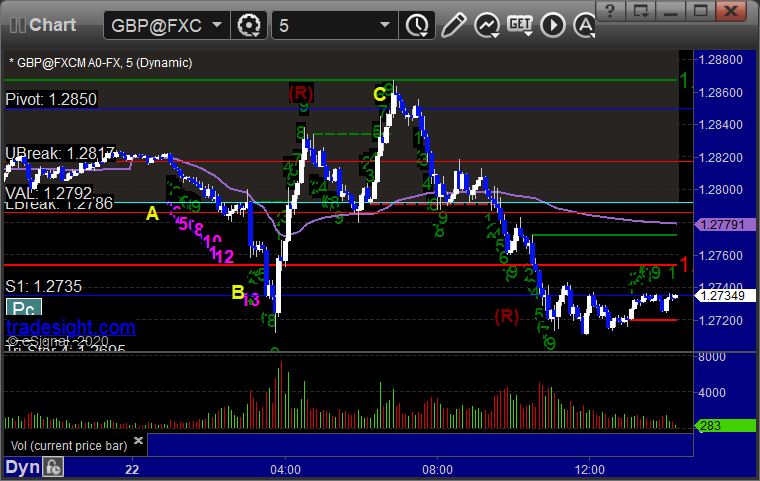Click the 1.28800 price axis label
The height and width of the screenshot is (481, 760).
[720, 60]
